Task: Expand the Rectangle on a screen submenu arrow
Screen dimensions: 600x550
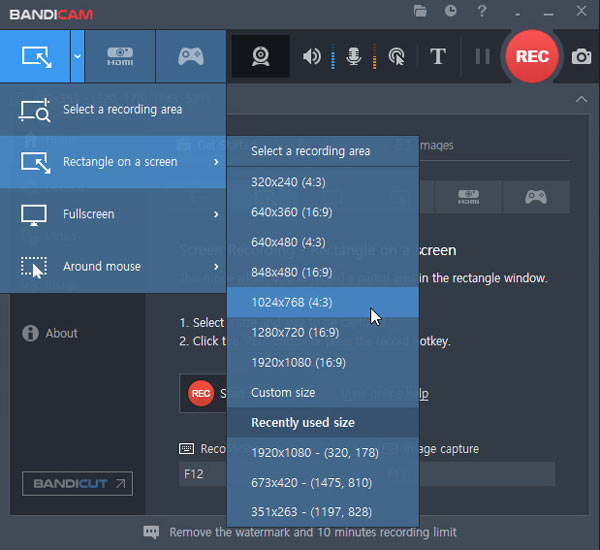Action: [x=216, y=162]
